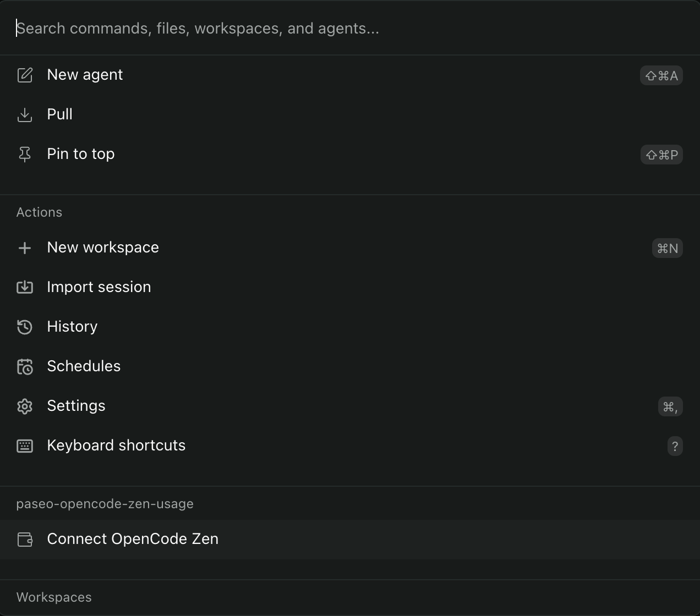Click the ⇧⌘A shortcut badge
Screen dimensions: 700x616
pos(661,75)
